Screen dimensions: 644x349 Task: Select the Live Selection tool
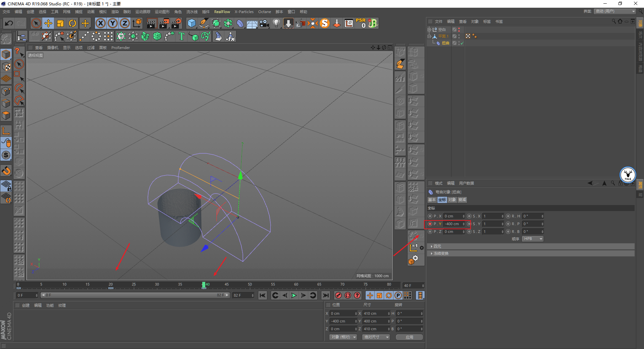(36, 23)
